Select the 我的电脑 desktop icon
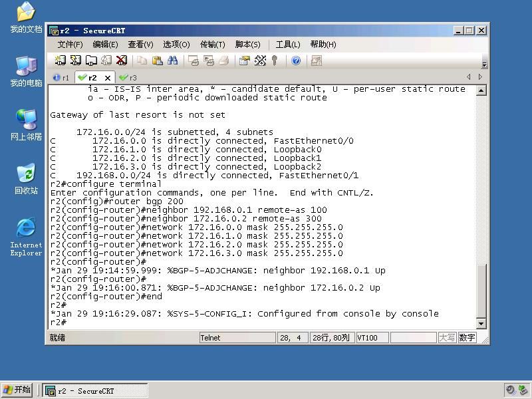The height and width of the screenshot is (399, 532). coord(26,71)
